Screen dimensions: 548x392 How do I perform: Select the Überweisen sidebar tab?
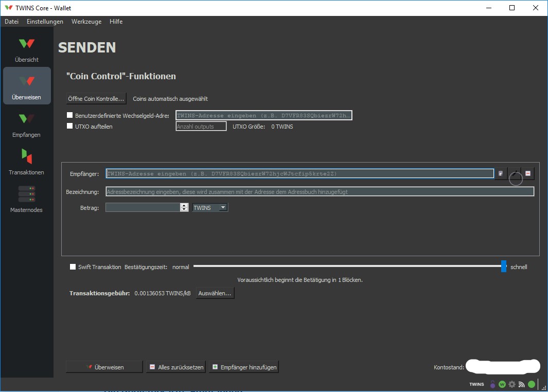point(27,85)
